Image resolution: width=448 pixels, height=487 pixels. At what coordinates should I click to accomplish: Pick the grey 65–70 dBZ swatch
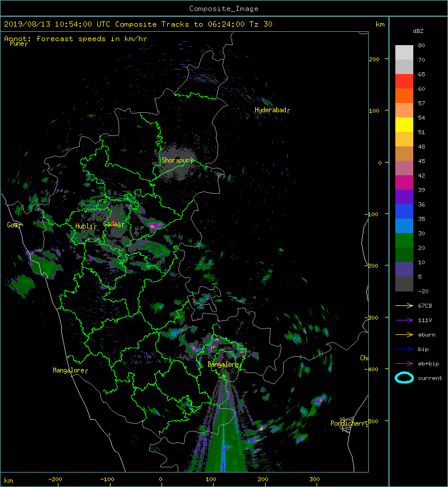[404, 67]
